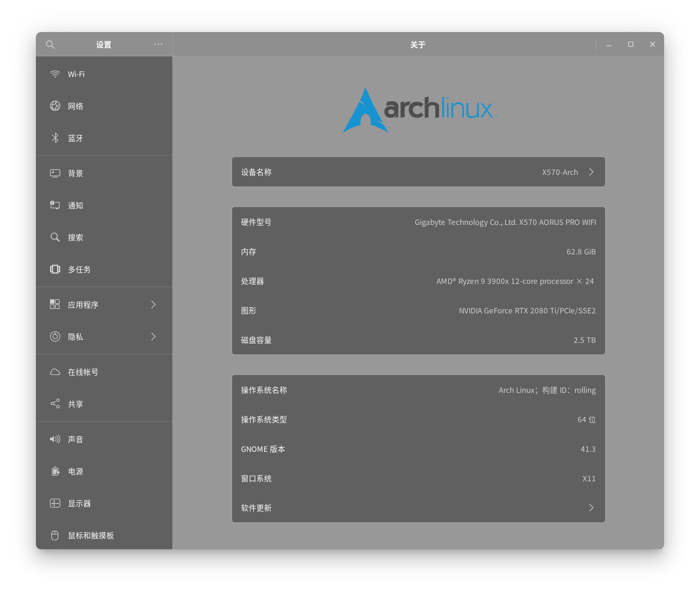
Task: Select the Wi-Fi icon in sidebar
Action: click(55, 74)
